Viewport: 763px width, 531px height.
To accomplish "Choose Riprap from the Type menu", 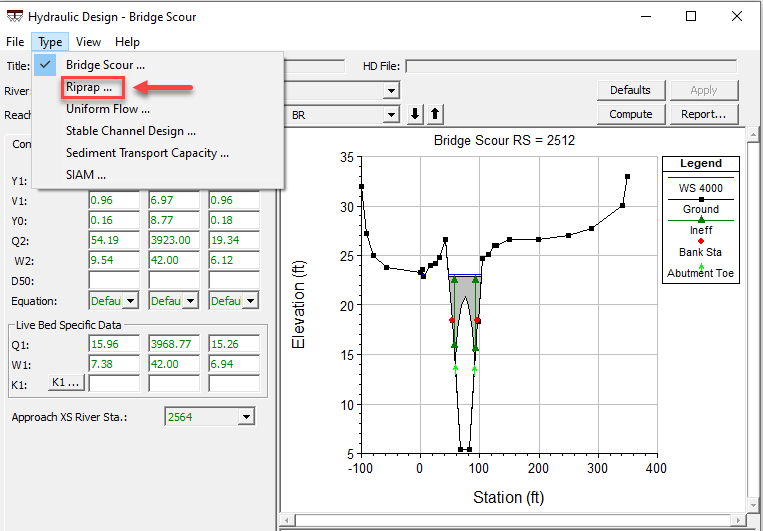I will 89,87.
